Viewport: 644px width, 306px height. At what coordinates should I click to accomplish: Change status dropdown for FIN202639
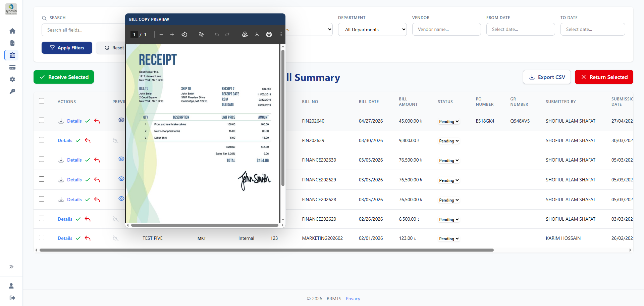[449, 141]
